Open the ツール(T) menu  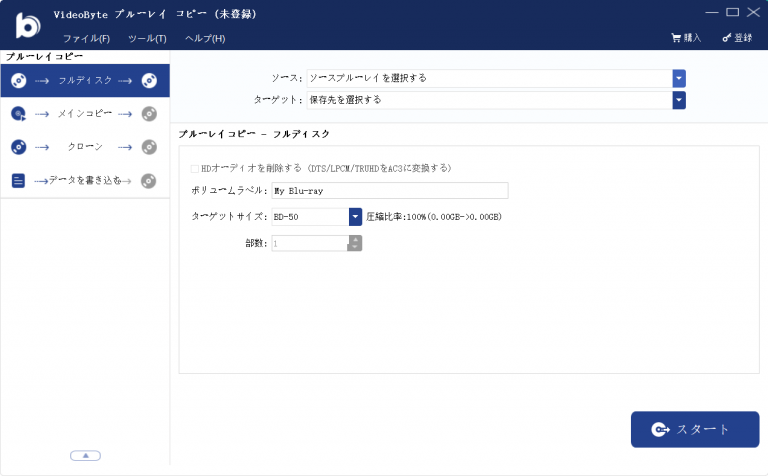147,38
